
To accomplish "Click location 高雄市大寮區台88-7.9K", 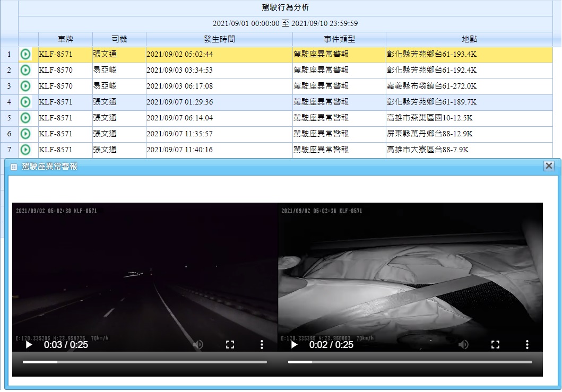I will coord(428,150).
